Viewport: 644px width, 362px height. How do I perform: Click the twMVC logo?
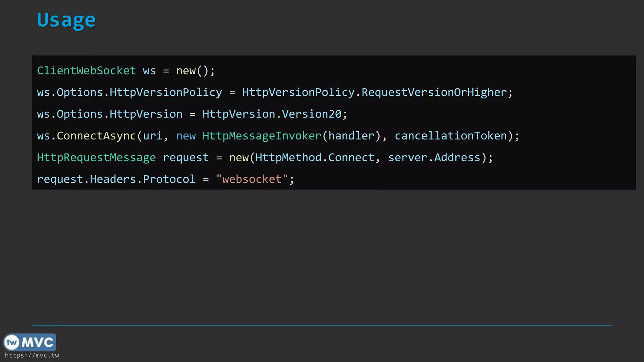coord(30,342)
